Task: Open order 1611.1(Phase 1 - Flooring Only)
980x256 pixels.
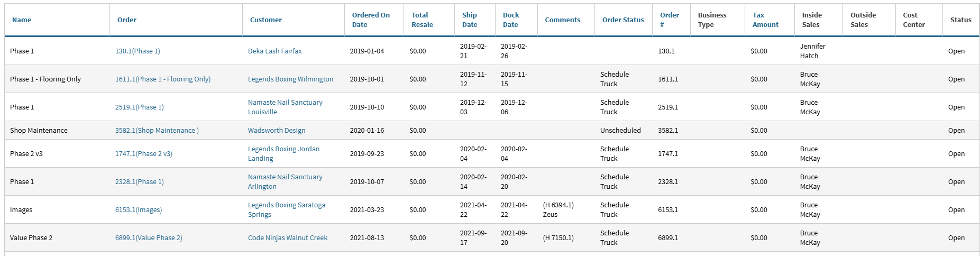Action: click(163, 79)
